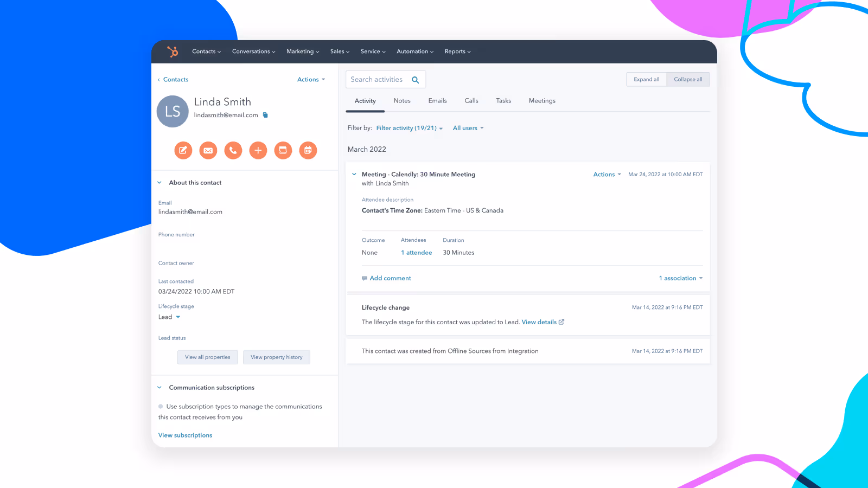Switch to the Notes tab
The width and height of the screenshot is (868, 488).
click(x=402, y=101)
